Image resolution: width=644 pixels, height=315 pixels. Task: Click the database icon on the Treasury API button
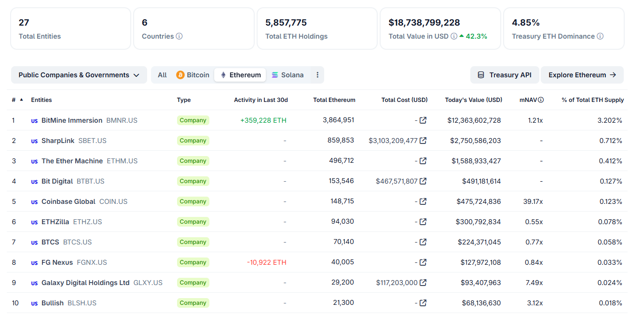pyautogui.click(x=480, y=75)
